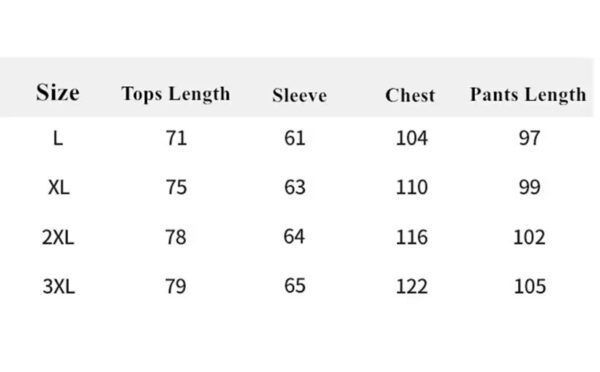Click chest value 122 for 3XL
The image size is (600, 372).
(412, 286)
